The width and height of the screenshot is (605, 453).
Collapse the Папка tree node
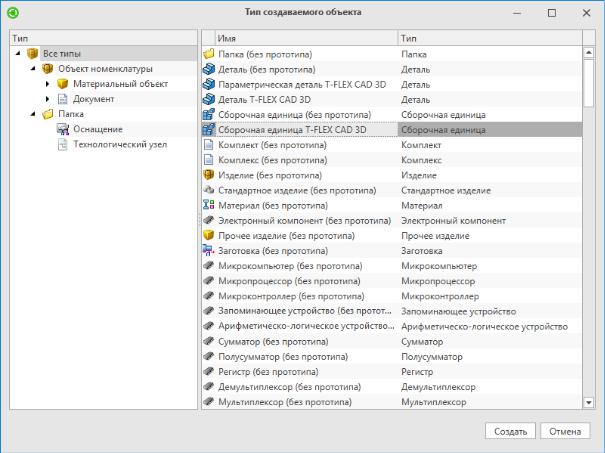pos(33,114)
